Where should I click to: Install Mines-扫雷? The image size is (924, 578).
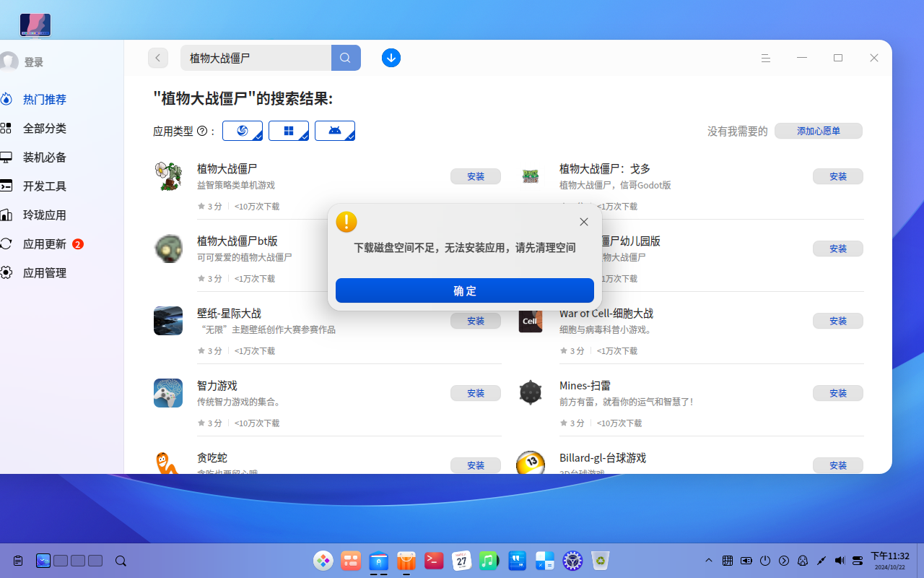(x=838, y=393)
